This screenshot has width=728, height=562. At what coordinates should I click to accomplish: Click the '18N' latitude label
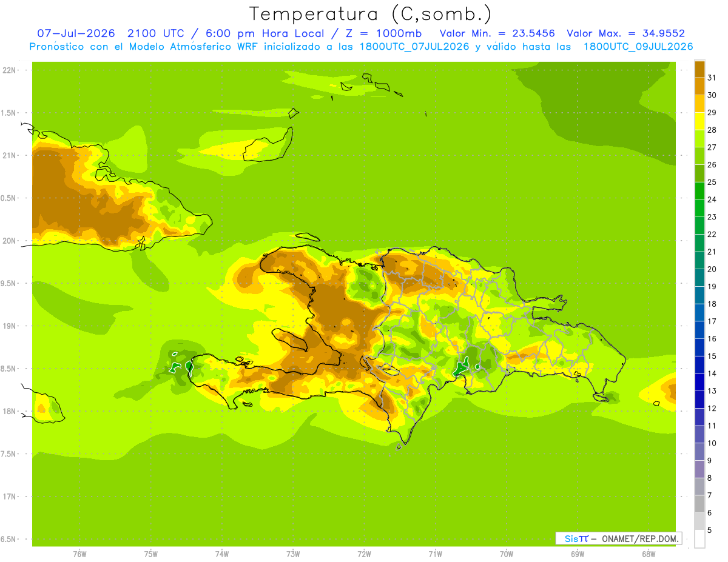[10, 411]
